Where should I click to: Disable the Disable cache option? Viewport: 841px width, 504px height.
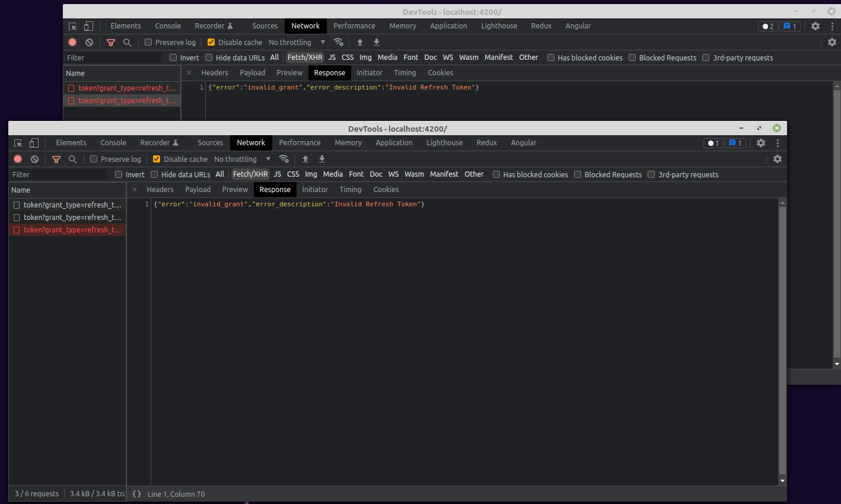(157, 159)
